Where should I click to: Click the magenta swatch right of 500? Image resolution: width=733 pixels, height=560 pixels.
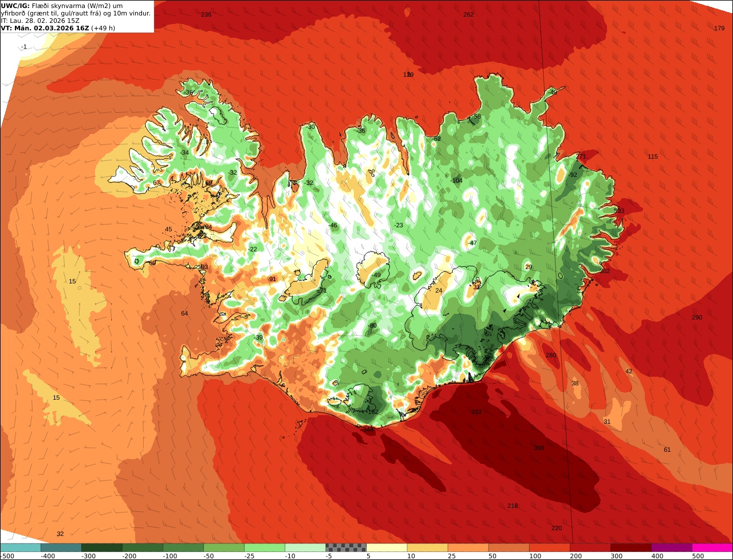click(x=712, y=547)
